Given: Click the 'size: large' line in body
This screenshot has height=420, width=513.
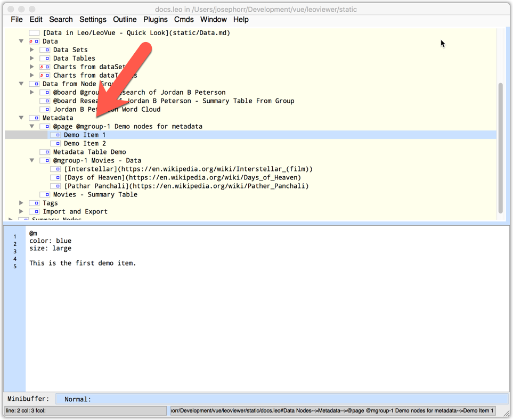Looking at the screenshot, I should click(51, 248).
